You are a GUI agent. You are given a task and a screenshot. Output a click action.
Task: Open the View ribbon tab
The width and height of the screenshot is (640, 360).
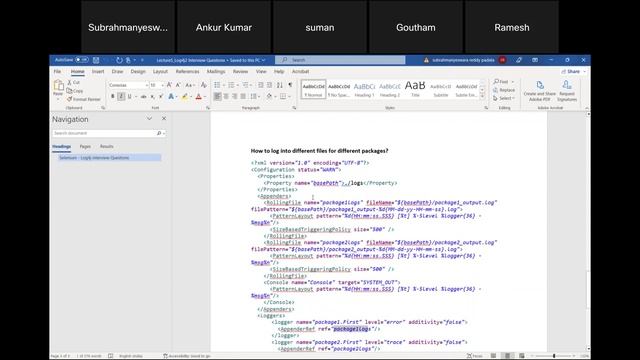point(261,71)
